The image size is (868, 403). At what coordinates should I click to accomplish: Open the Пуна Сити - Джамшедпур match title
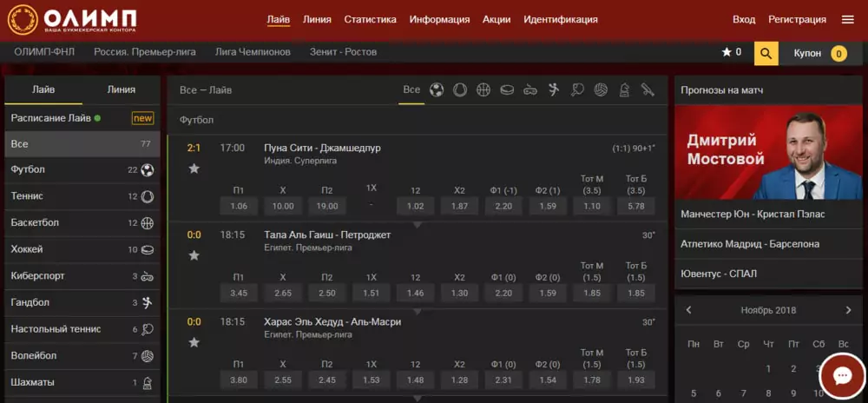(x=322, y=148)
